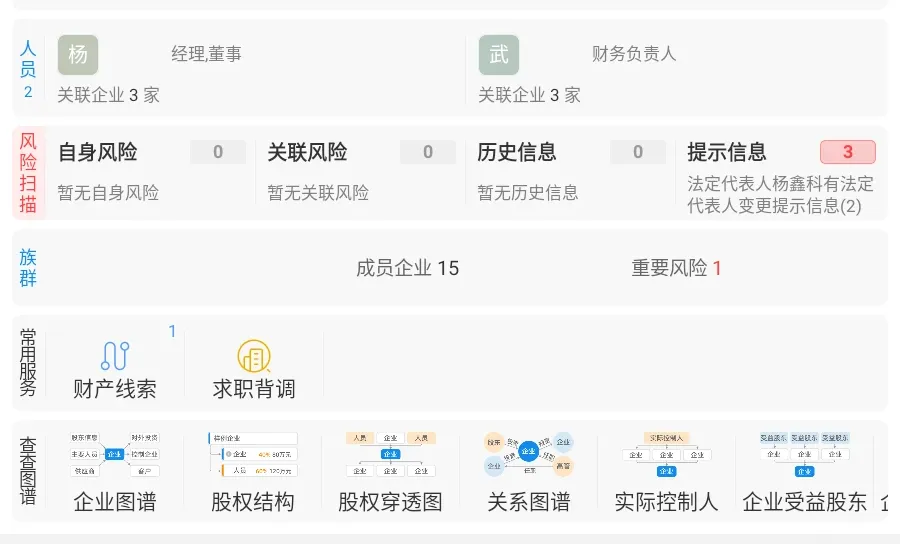The image size is (900, 557).
Task: Select the 常用服务 side label
Action: click(28, 362)
